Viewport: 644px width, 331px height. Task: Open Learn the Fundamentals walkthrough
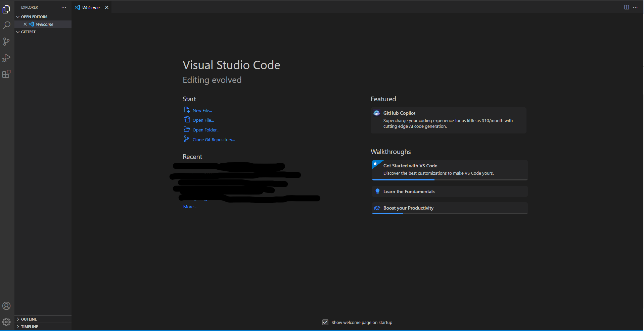pyautogui.click(x=450, y=191)
